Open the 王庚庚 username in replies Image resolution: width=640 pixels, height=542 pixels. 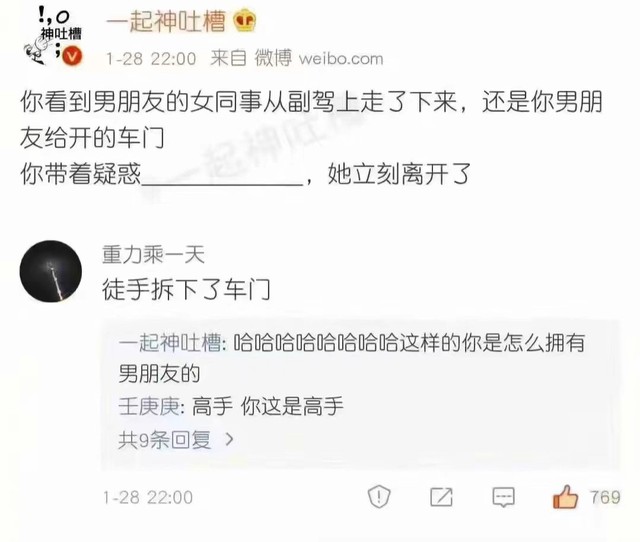click(149, 406)
